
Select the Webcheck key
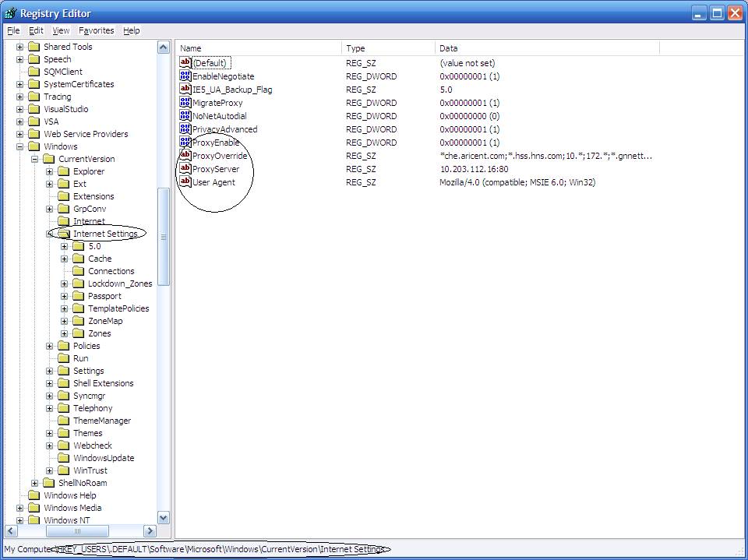[93, 446]
